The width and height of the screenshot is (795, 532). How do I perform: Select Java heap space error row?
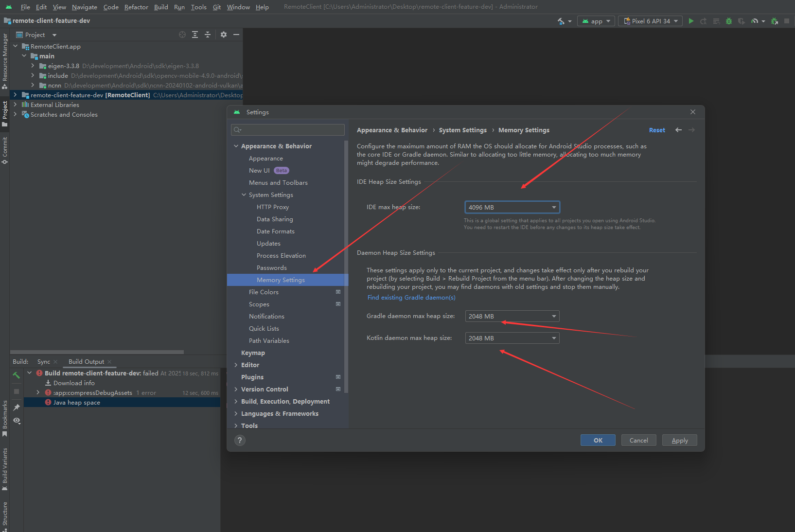tap(122, 402)
